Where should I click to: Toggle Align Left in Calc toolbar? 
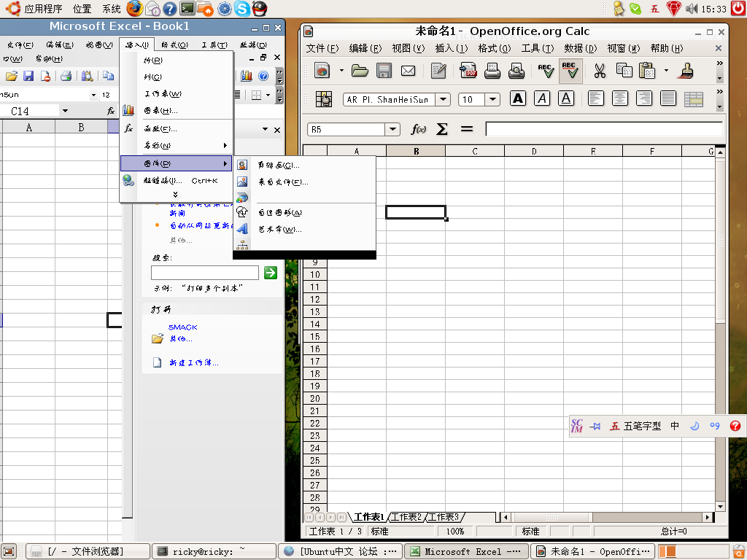click(x=595, y=98)
